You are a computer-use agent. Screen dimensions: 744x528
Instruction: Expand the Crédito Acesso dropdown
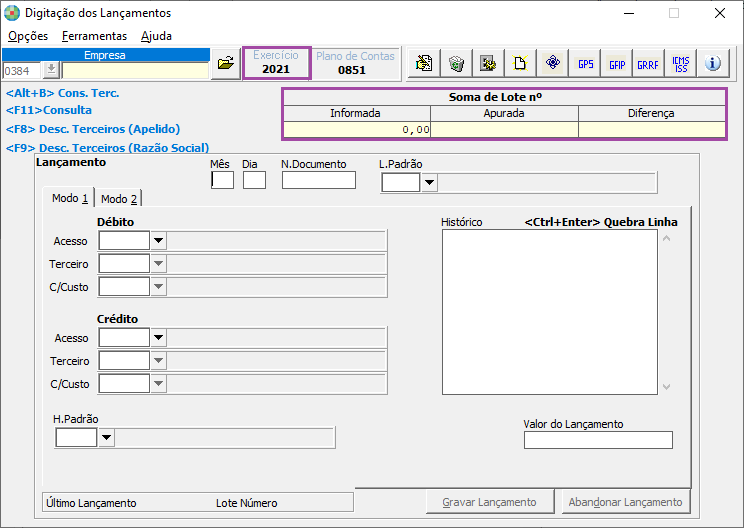[x=158, y=338]
